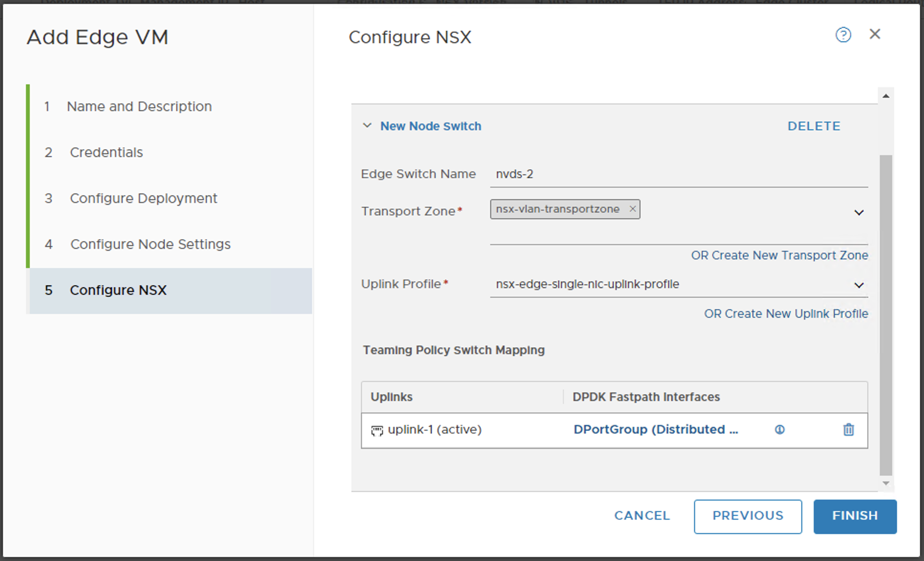Collapse the New Node Switch section
This screenshot has width=924, height=561.
[x=367, y=125]
